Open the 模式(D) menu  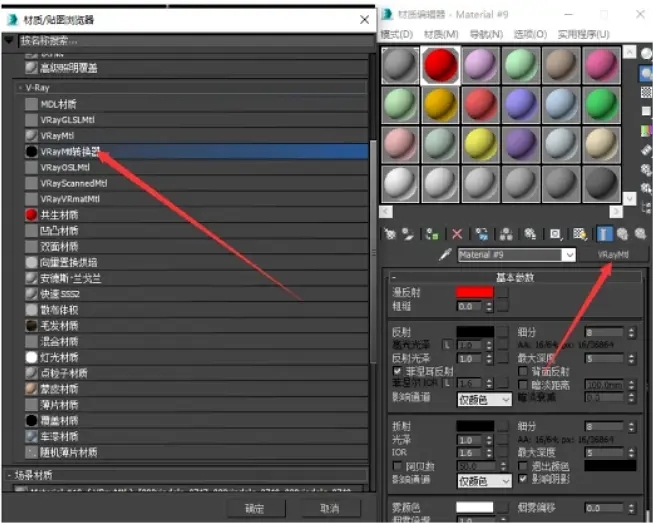tap(396, 34)
